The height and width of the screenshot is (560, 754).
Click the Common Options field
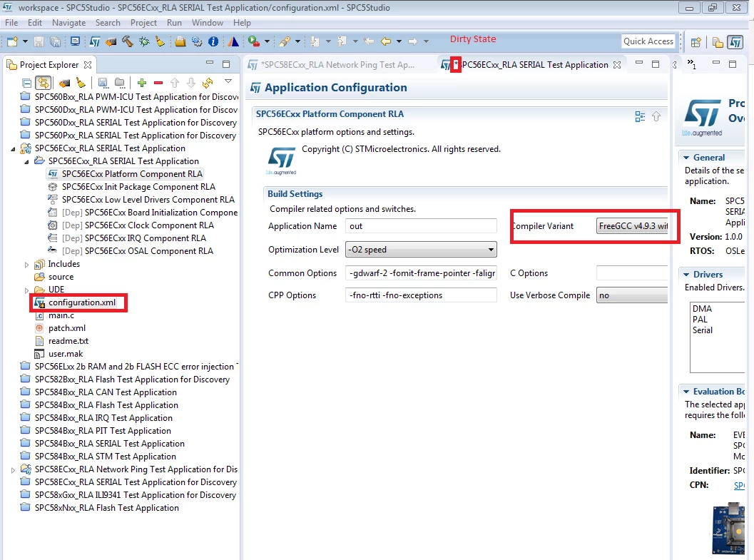(x=421, y=273)
